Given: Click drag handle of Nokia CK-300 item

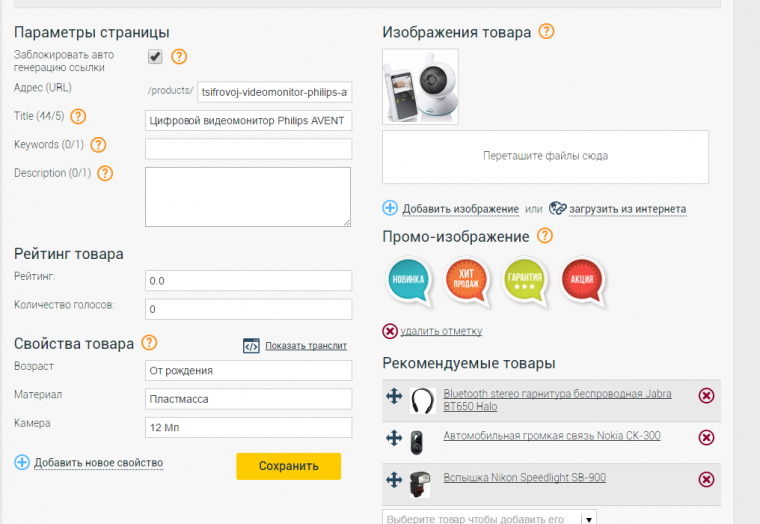Looking at the screenshot, I should (394, 438).
